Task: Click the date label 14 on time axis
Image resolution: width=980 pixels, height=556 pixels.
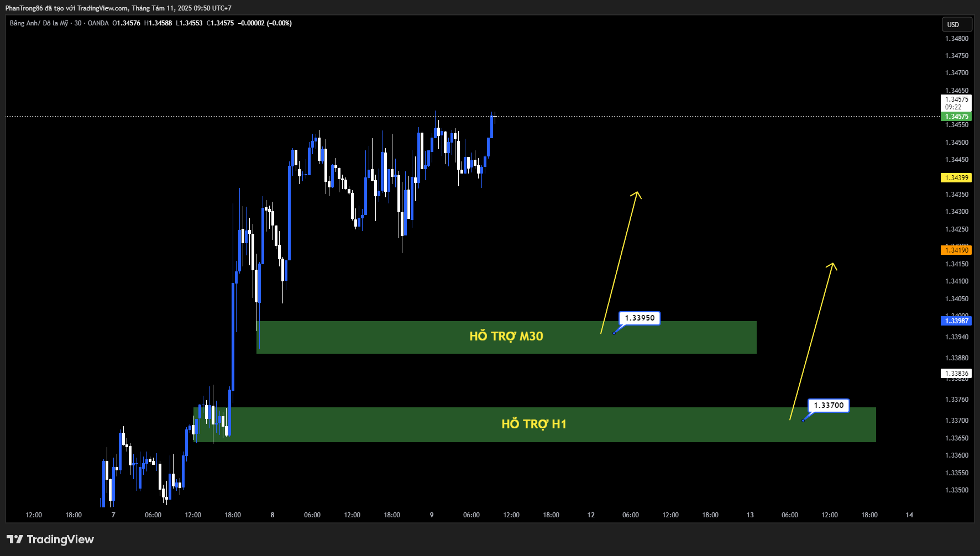Action: pos(909,515)
